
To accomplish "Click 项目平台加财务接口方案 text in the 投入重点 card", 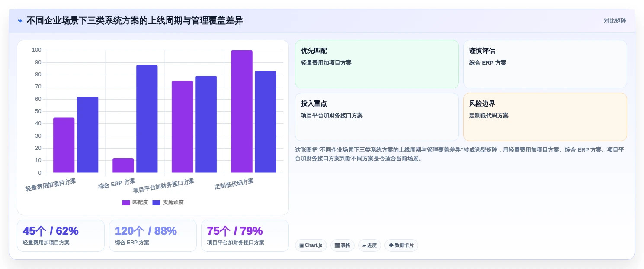I will click(332, 116).
